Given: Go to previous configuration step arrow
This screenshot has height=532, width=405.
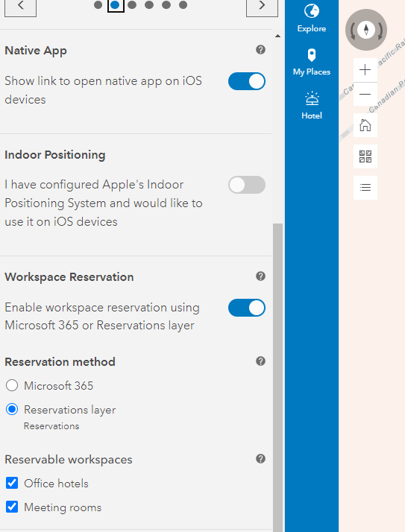Looking at the screenshot, I should 20,6.
